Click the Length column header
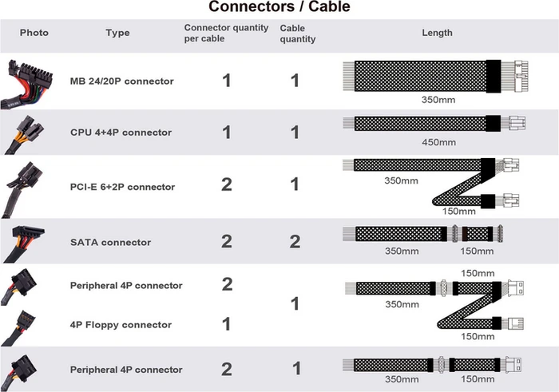 (x=437, y=33)
